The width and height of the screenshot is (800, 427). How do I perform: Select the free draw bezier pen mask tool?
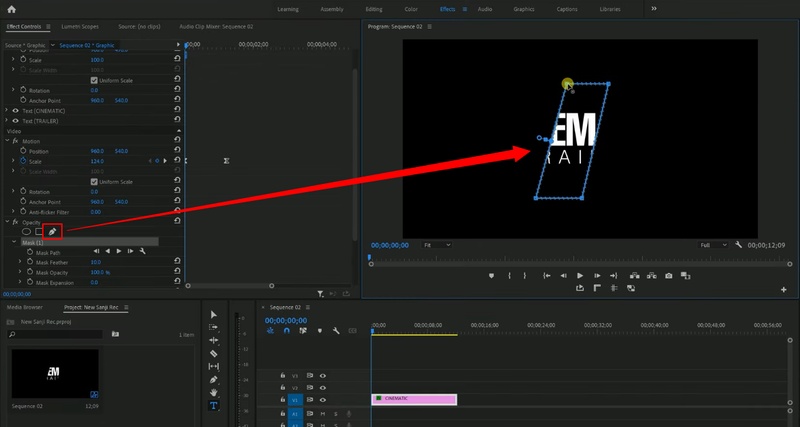52,232
